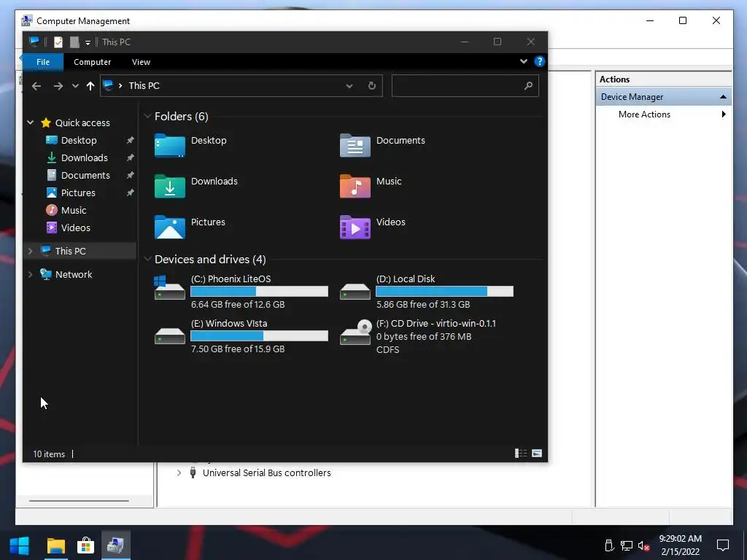This screenshot has width=747, height=560.
Task: Select the (E:) Windows Vista drive icon
Action: pos(169,335)
